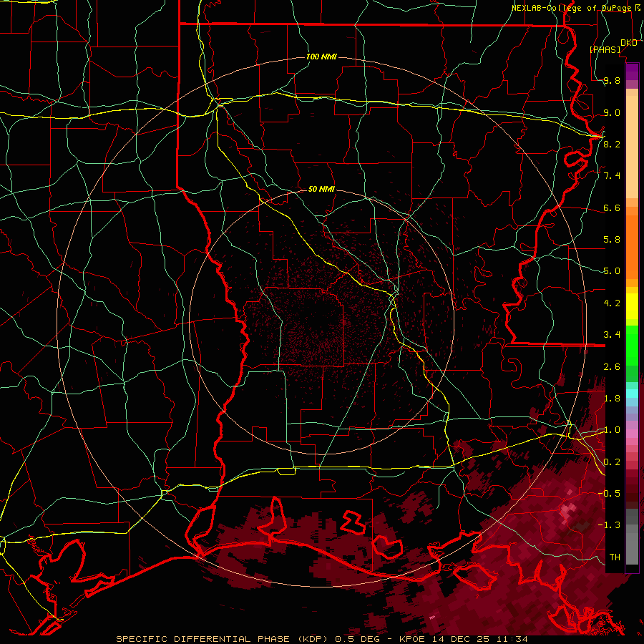Click the 5.0 scale value
The width and height of the screenshot is (644, 644).
(612, 271)
